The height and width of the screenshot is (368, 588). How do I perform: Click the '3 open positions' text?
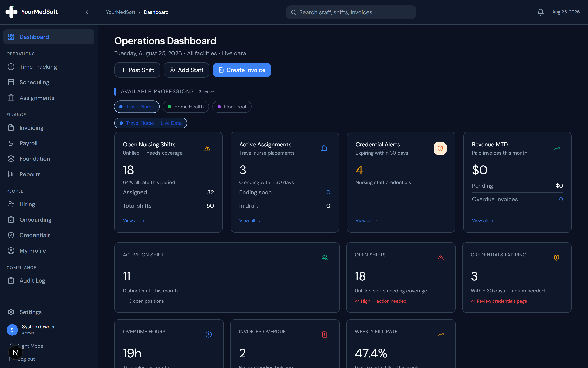pos(146,301)
